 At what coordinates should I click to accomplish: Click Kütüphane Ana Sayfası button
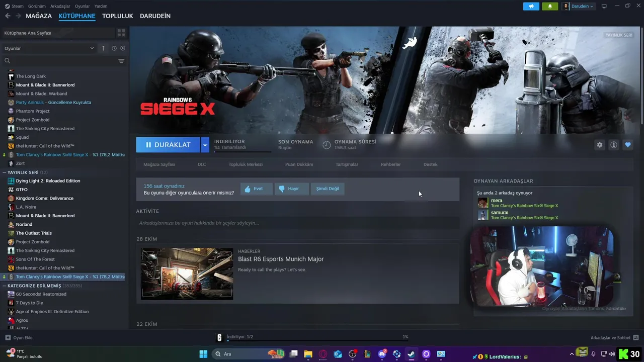click(58, 33)
